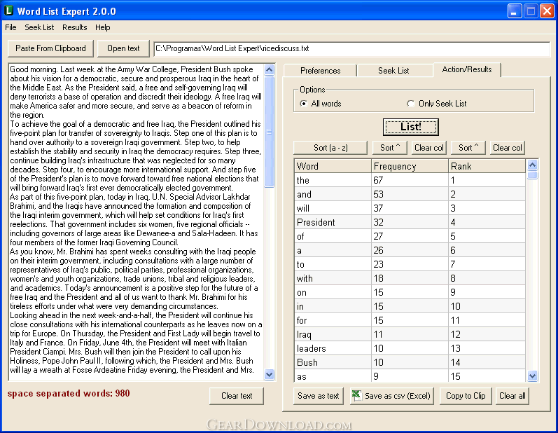Click the Copy to Clip button
The height and width of the screenshot is (433, 558).
click(465, 396)
